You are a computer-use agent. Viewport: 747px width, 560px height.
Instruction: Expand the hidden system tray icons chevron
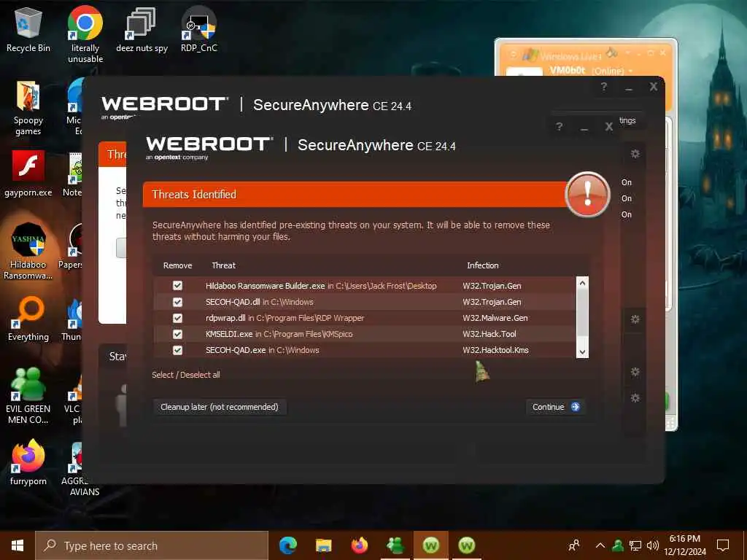(600, 545)
